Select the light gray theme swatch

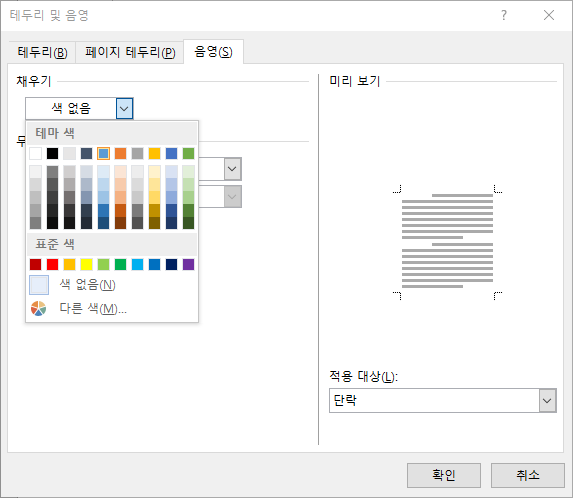point(69,153)
